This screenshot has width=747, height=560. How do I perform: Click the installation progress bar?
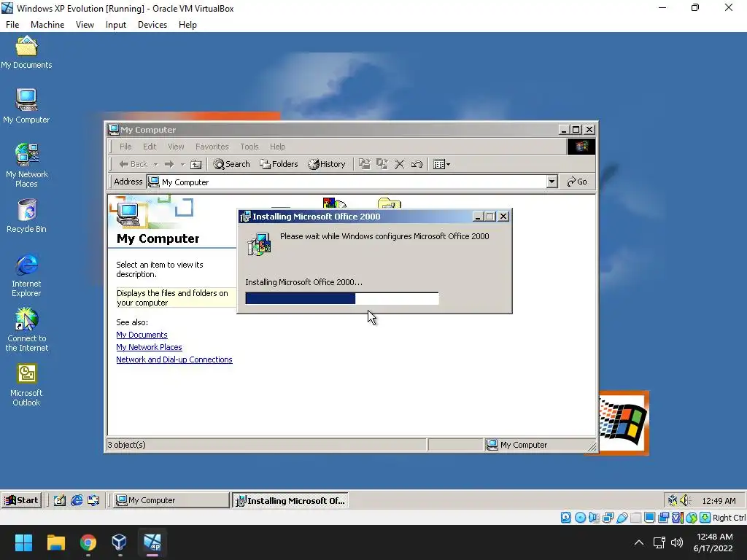[x=342, y=298]
